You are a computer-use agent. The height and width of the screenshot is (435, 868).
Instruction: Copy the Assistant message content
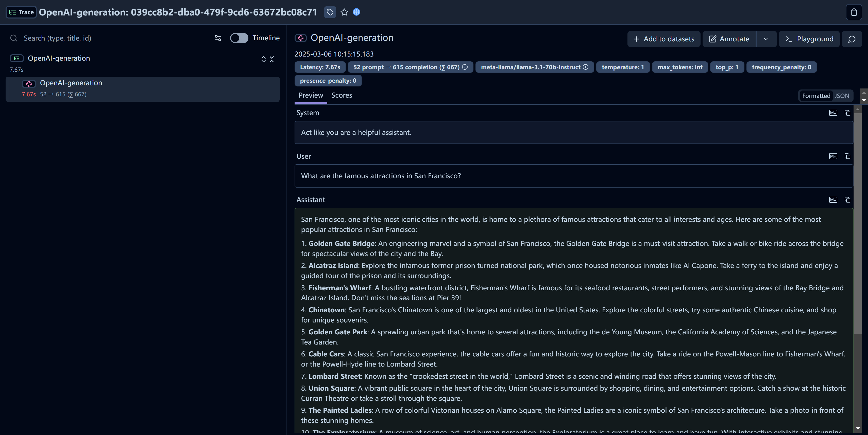[x=847, y=200]
